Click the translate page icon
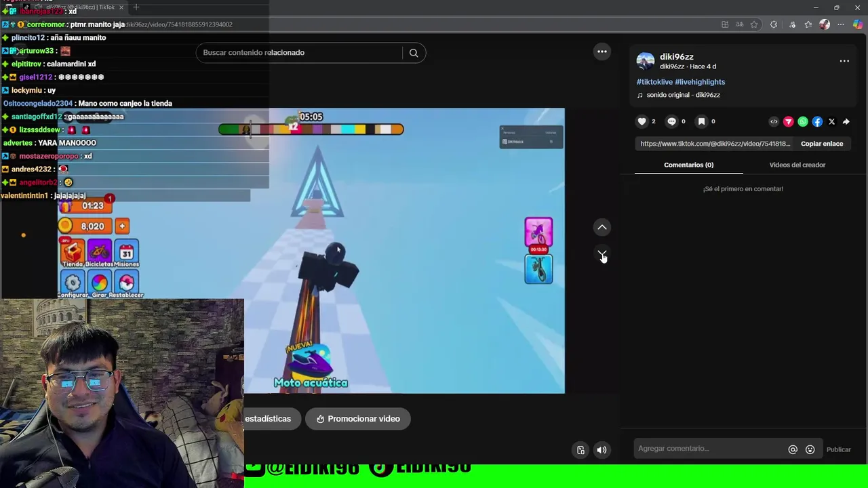Image resolution: width=868 pixels, height=488 pixels. click(x=740, y=24)
